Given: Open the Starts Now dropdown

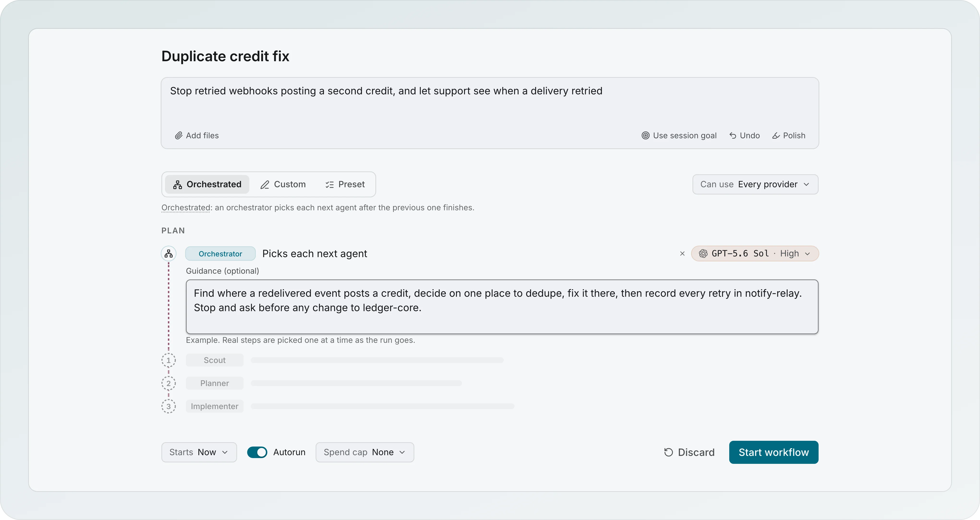Looking at the screenshot, I should coord(199,452).
